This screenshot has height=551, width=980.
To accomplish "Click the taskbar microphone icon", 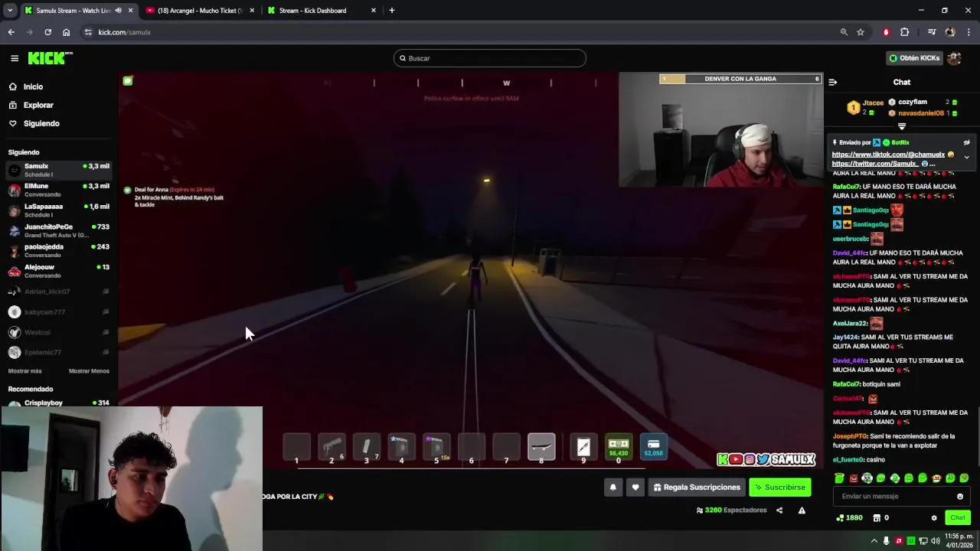I will (x=887, y=541).
